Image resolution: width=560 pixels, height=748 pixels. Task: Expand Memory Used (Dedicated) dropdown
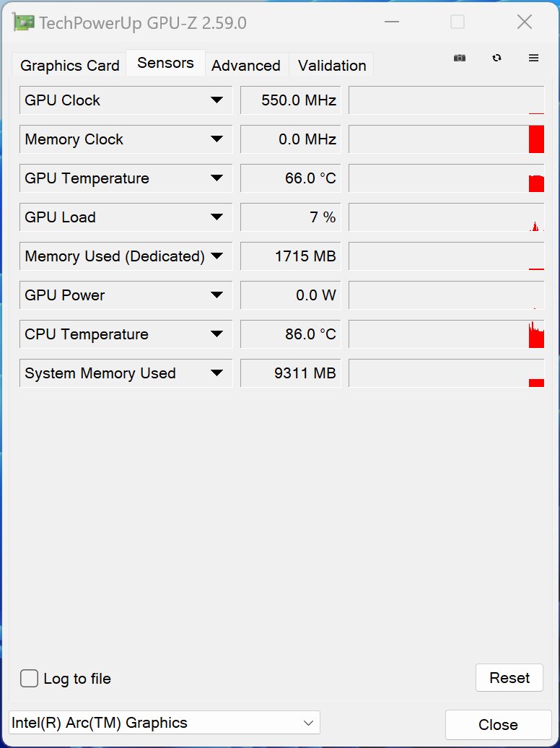216,256
